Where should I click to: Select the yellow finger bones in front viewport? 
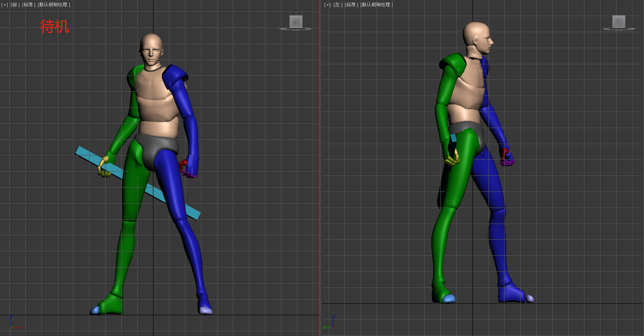point(104,167)
